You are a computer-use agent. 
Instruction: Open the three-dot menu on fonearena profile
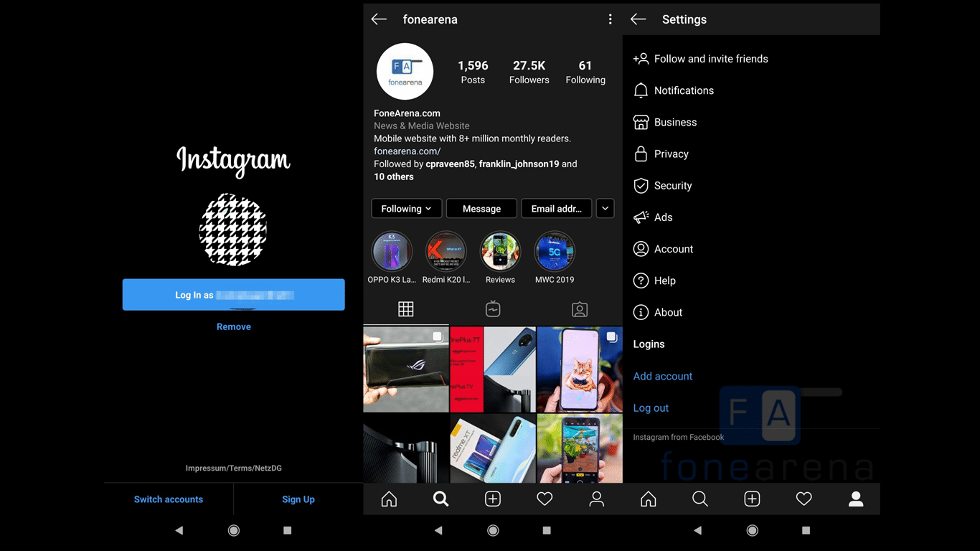point(610,19)
